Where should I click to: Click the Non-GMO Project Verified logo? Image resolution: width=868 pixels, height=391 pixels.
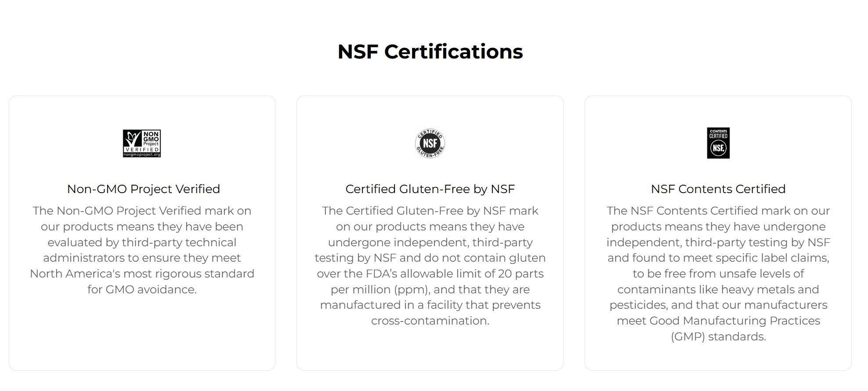pyautogui.click(x=142, y=143)
